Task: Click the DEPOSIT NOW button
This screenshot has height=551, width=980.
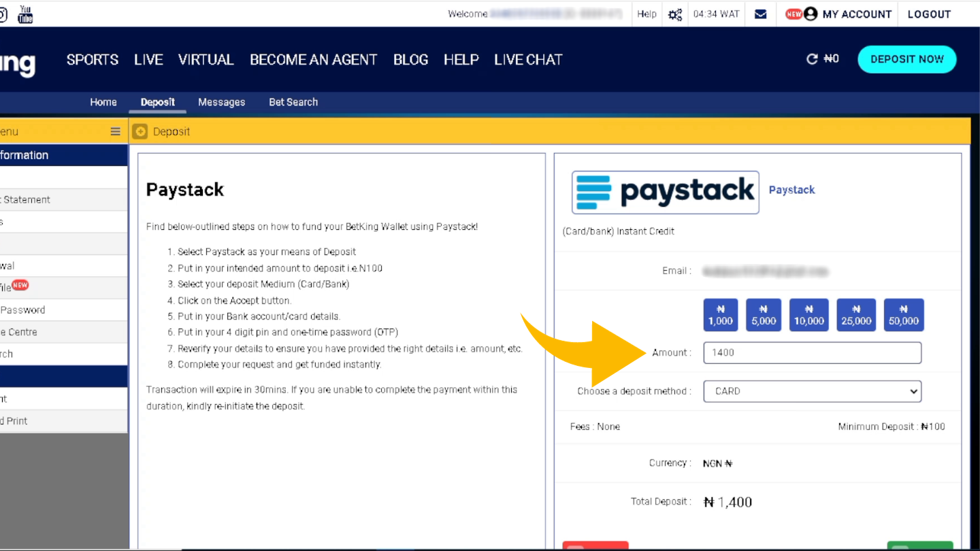Action: 907,59
